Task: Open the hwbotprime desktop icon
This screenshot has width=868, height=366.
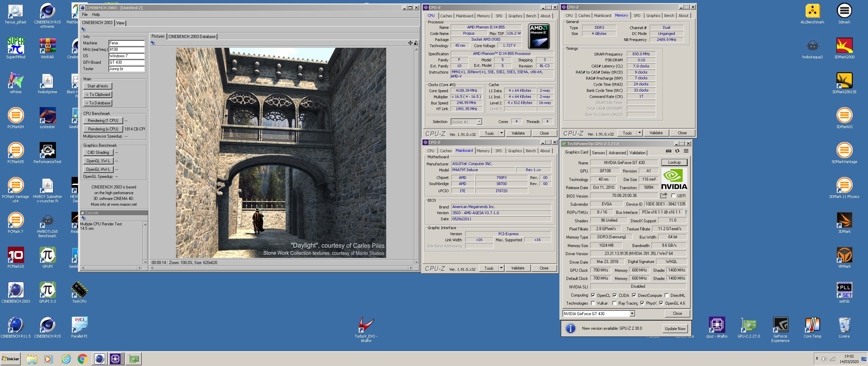Action: tap(47, 83)
